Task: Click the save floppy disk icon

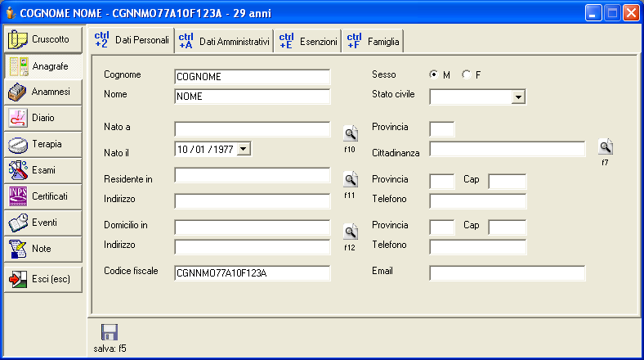Action: click(x=110, y=332)
